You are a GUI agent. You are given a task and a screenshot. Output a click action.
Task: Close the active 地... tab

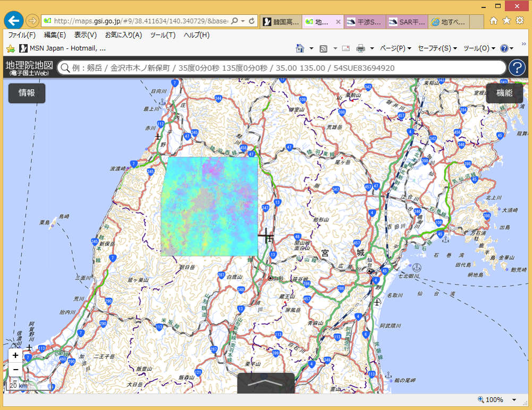pos(338,22)
